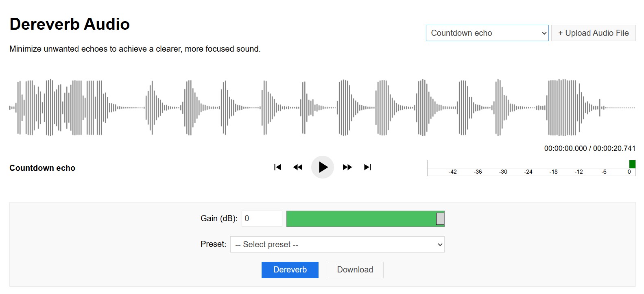This screenshot has width=644, height=294.
Task: Click the rewind double-arrow icon
Action: (x=298, y=167)
